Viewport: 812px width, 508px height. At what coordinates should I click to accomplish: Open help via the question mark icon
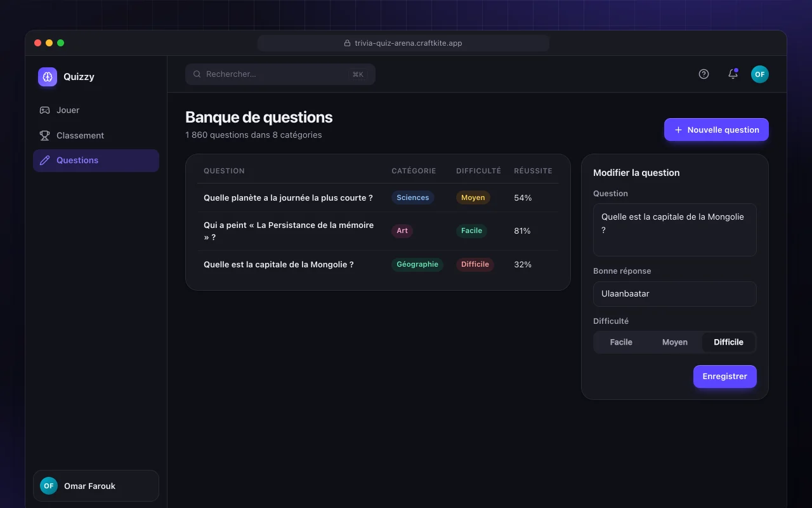pyautogui.click(x=704, y=74)
